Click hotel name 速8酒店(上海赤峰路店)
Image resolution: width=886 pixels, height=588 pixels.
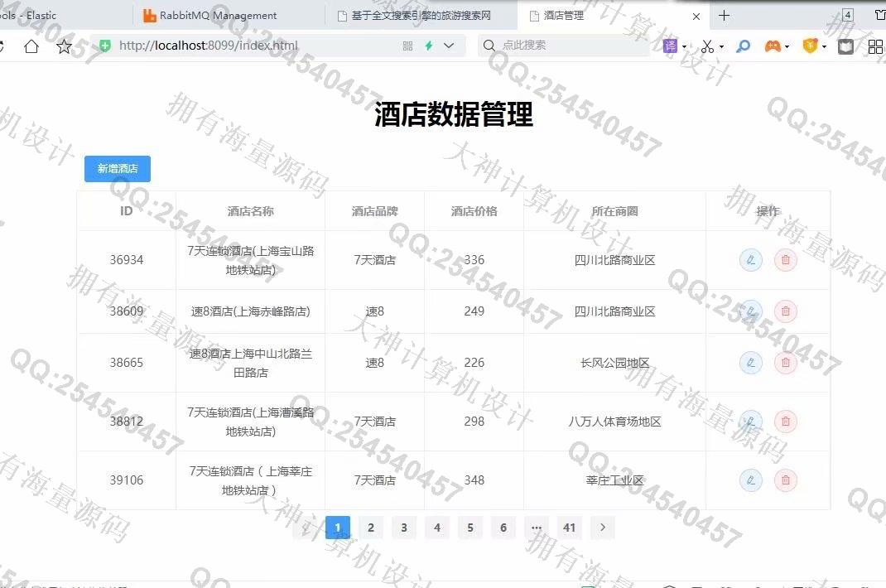[x=250, y=311]
